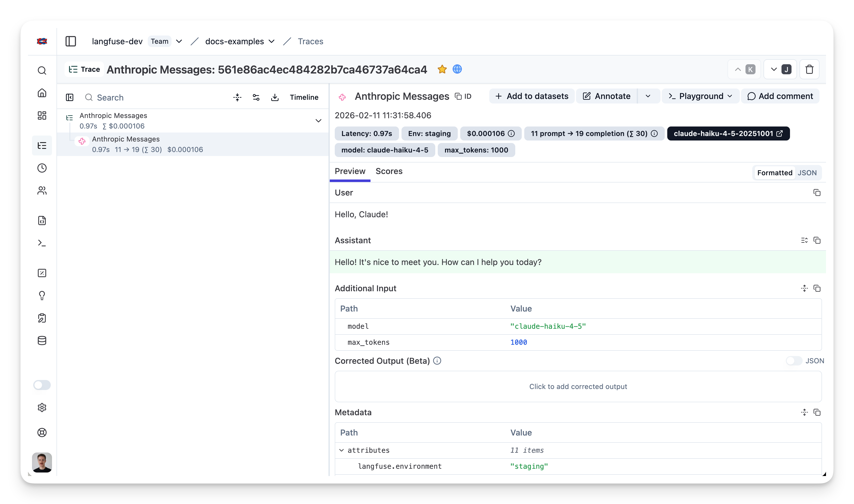Open the Timeline view

tap(304, 97)
